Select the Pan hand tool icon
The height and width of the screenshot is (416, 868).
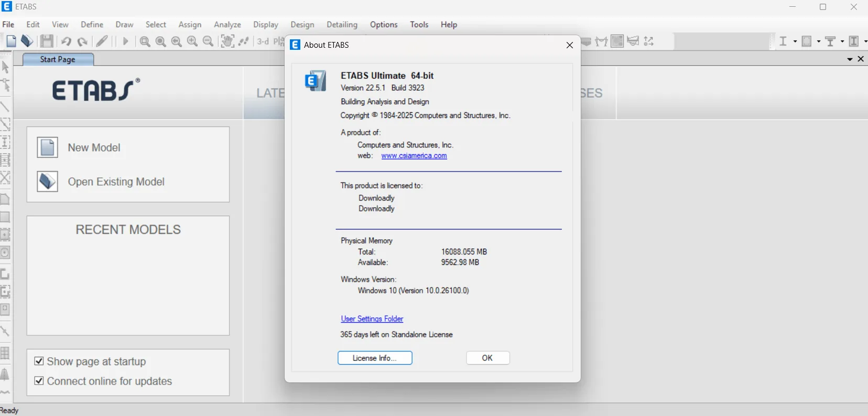pos(227,41)
